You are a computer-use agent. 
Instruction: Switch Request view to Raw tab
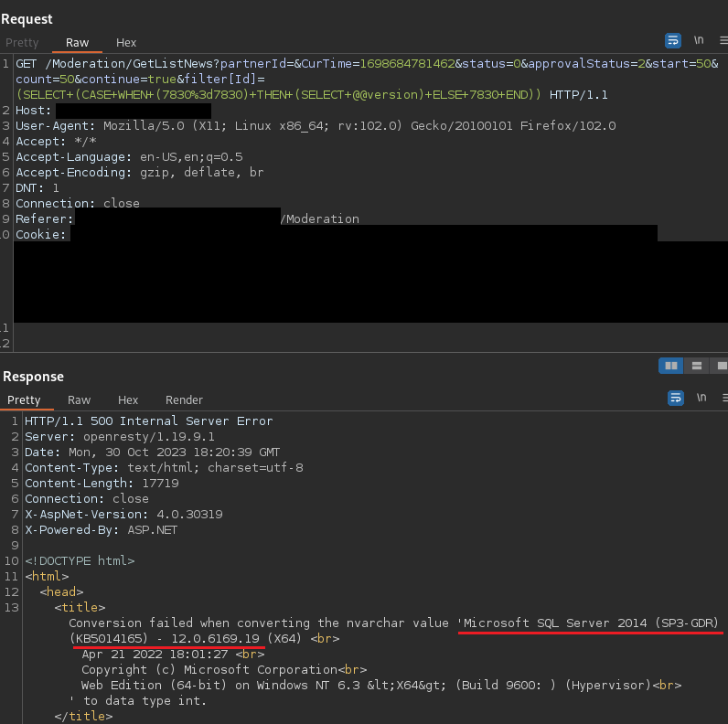pyautogui.click(x=77, y=43)
